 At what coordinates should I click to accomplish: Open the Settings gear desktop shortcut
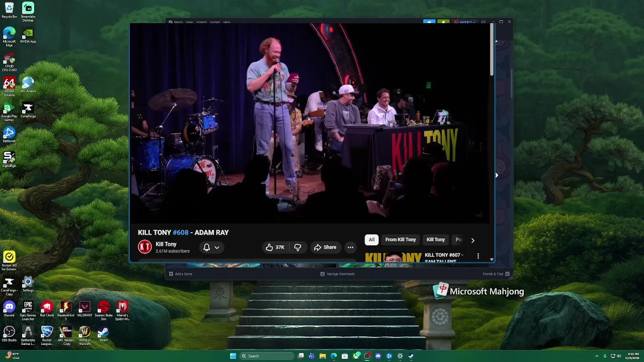[28, 284]
